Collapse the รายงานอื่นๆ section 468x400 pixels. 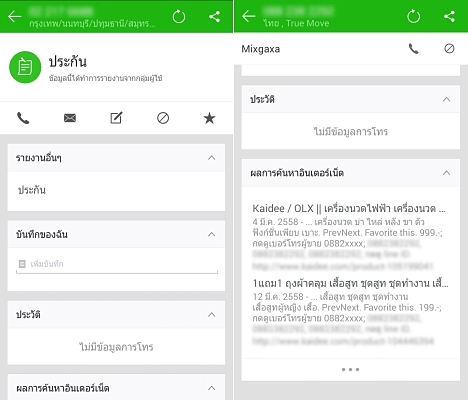pyautogui.click(x=211, y=158)
